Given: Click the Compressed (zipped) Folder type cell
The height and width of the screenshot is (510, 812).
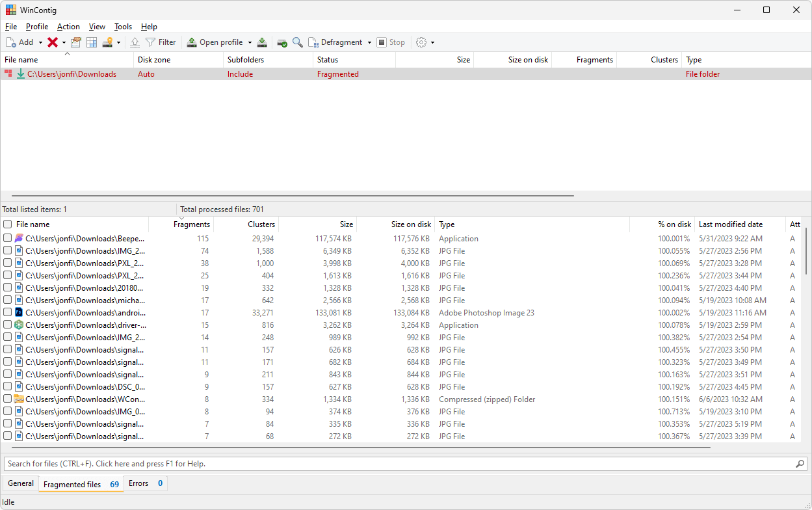Looking at the screenshot, I should [487, 399].
